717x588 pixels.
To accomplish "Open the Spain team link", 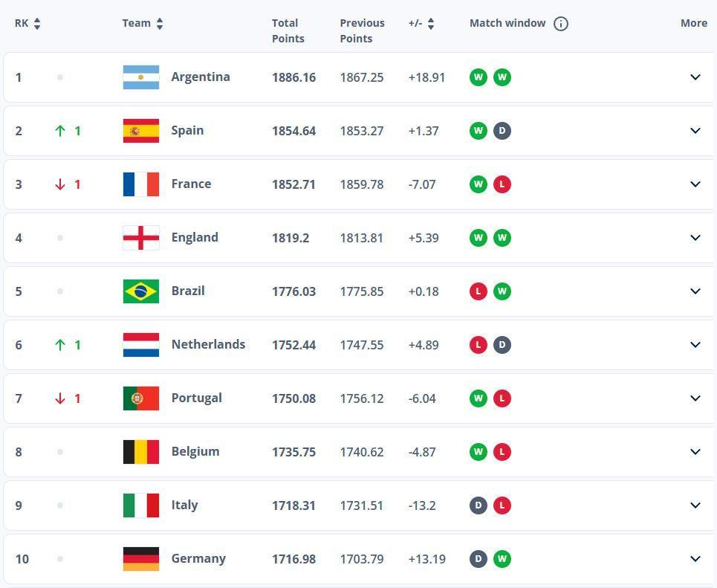I will tap(187, 130).
